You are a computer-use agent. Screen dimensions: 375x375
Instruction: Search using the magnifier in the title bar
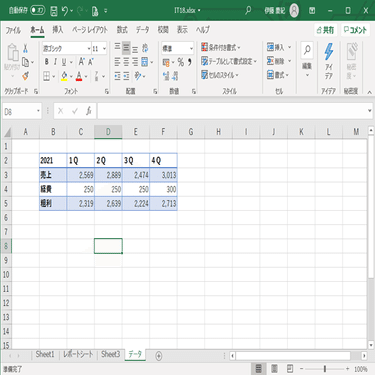[248, 11]
